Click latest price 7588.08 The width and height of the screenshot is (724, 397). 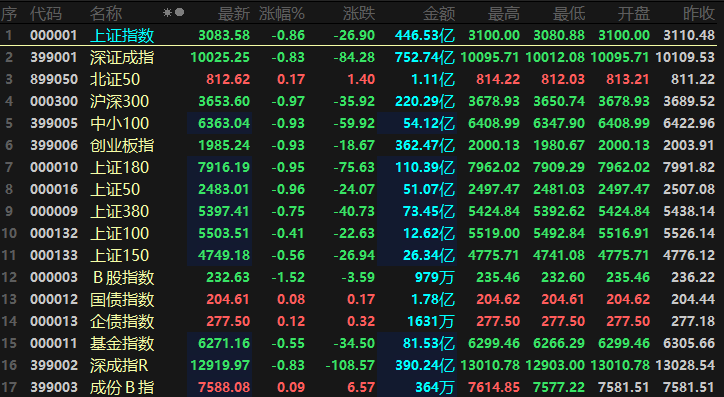[224, 387]
